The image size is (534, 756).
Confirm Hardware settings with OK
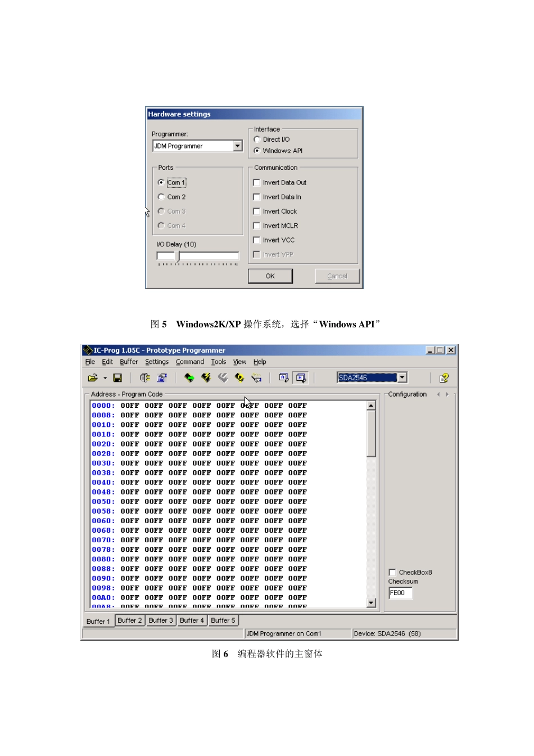click(x=270, y=276)
